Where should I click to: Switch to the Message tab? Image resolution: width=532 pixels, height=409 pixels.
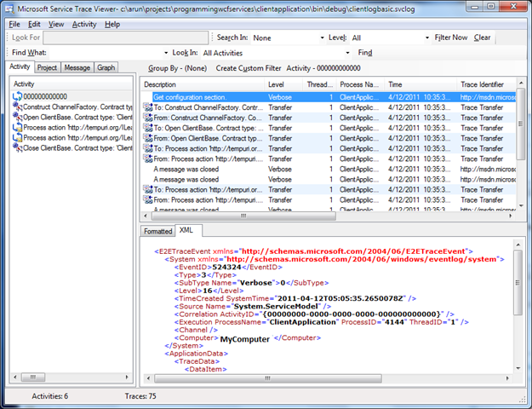click(77, 67)
